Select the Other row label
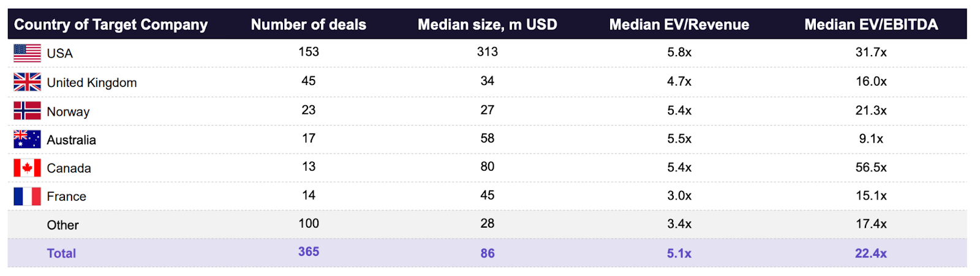The width and height of the screenshot is (980, 276). (62, 225)
